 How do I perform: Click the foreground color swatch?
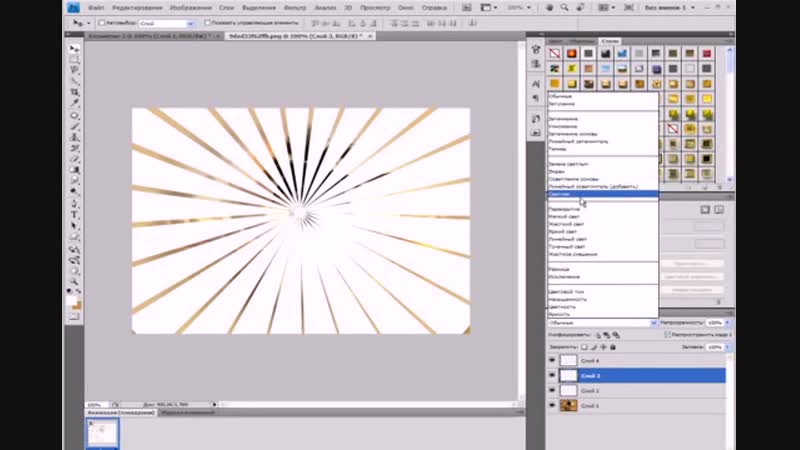point(71,301)
